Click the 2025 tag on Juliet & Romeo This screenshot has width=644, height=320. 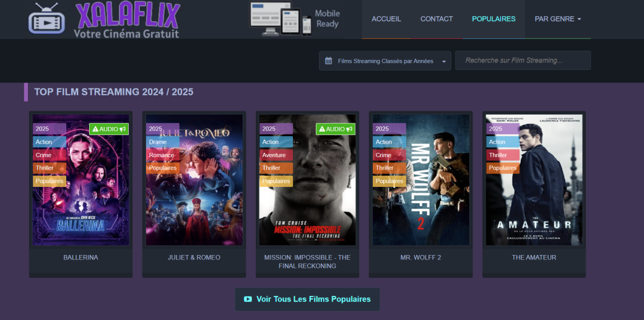163,129
